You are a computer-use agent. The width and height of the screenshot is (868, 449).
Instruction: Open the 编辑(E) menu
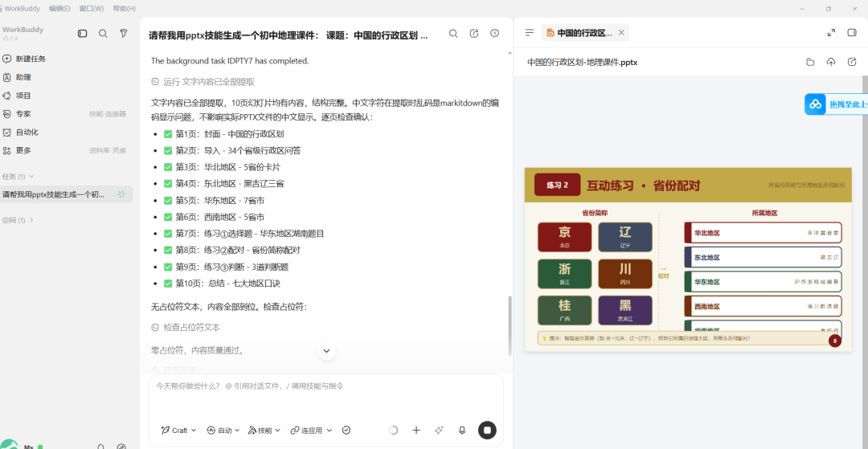[59, 9]
